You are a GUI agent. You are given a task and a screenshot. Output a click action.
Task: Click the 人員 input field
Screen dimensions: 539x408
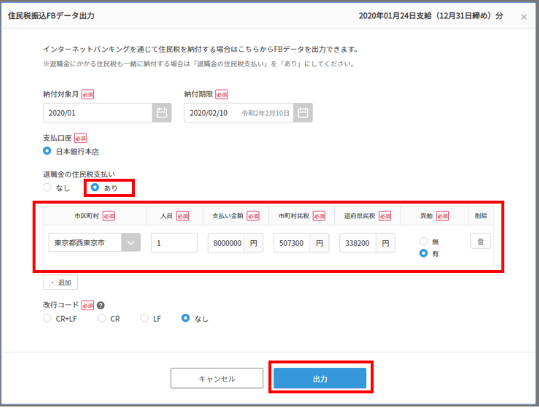pyautogui.click(x=174, y=243)
